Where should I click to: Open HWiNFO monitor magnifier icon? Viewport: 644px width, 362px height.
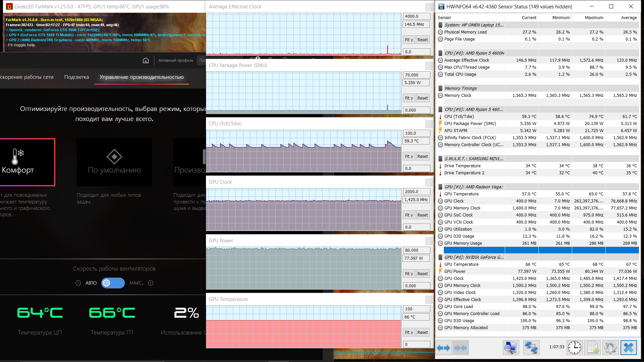point(511,348)
